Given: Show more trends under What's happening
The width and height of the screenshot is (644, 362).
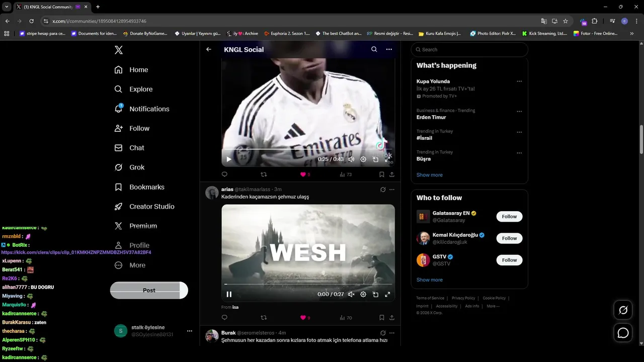Looking at the screenshot, I should coord(430,175).
